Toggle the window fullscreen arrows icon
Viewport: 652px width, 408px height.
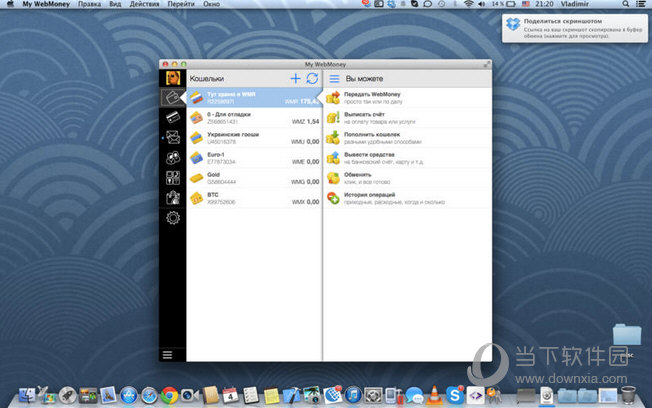click(487, 64)
